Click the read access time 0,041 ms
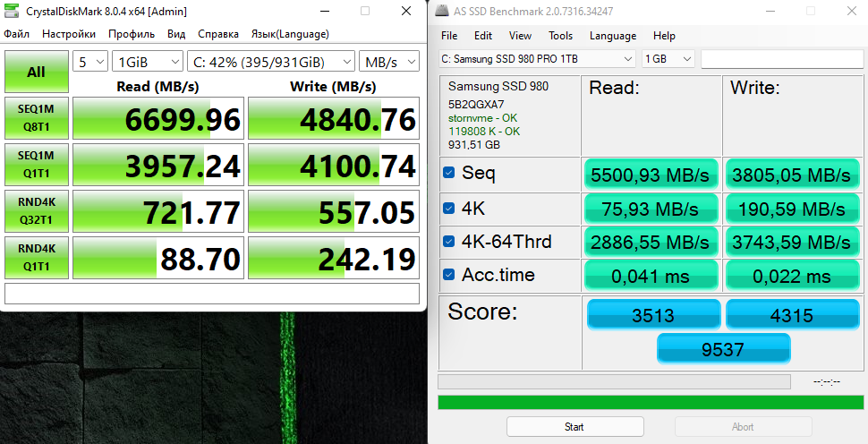 [651, 275]
